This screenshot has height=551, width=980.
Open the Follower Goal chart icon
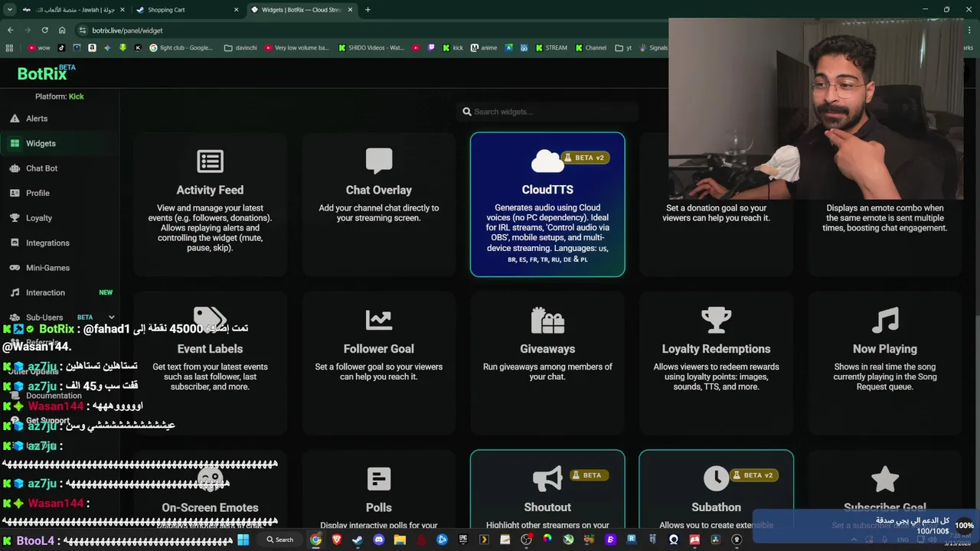[x=379, y=320]
